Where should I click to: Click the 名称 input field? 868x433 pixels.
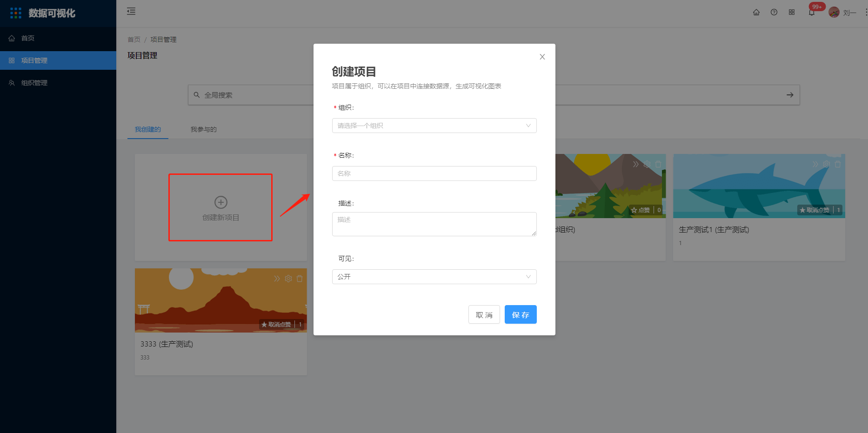coord(434,173)
